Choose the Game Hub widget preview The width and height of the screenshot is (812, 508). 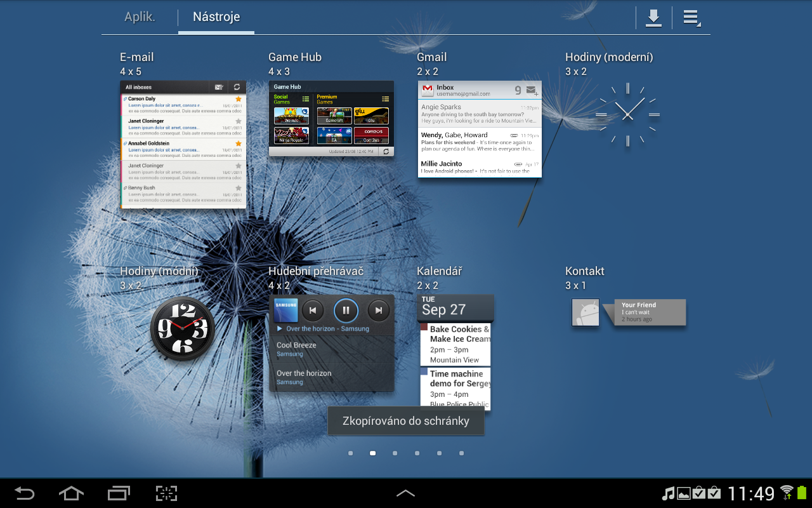point(331,118)
